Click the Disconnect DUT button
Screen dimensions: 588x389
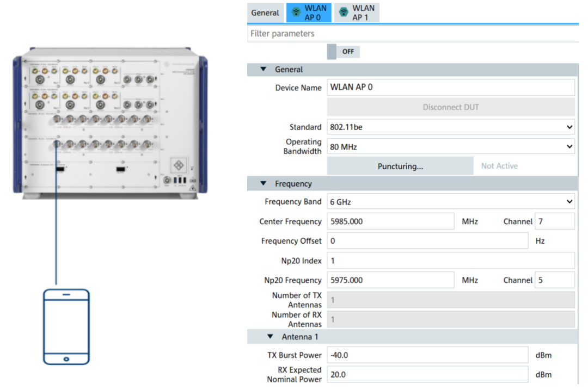pyautogui.click(x=450, y=107)
